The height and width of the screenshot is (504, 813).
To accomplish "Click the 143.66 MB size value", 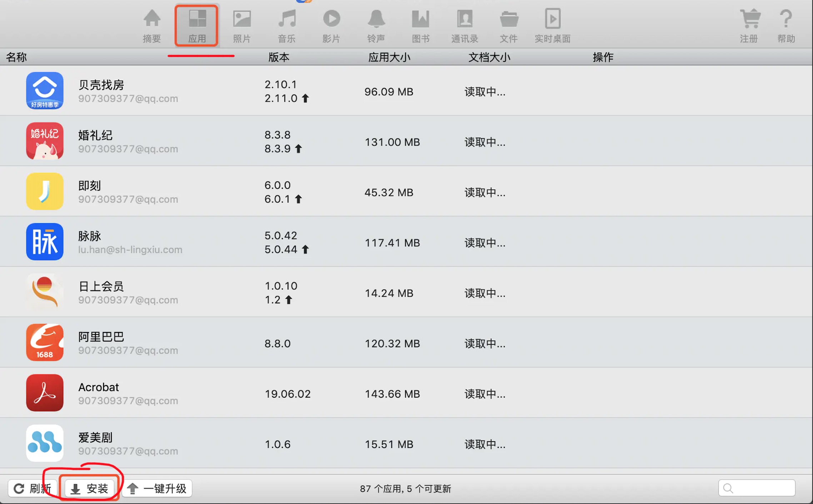I will [392, 394].
